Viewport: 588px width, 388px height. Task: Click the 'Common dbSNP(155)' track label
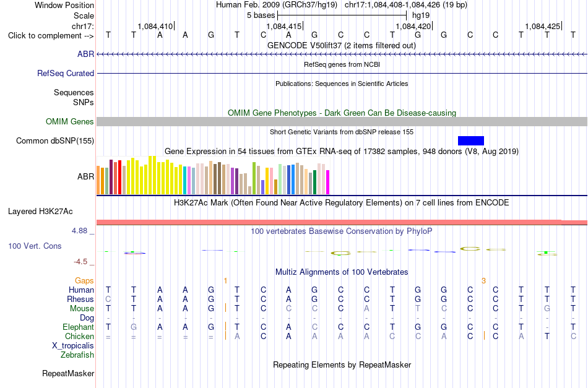point(55,140)
